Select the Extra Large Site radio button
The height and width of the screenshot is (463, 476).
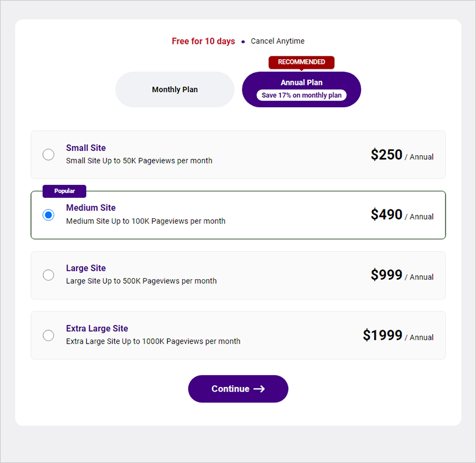48,335
